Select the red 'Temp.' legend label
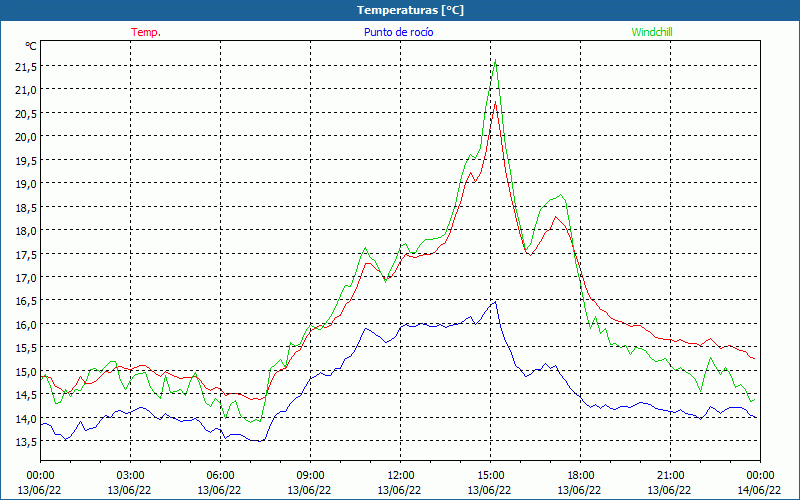The width and height of the screenshot is (800, 500). click(146, 32)
